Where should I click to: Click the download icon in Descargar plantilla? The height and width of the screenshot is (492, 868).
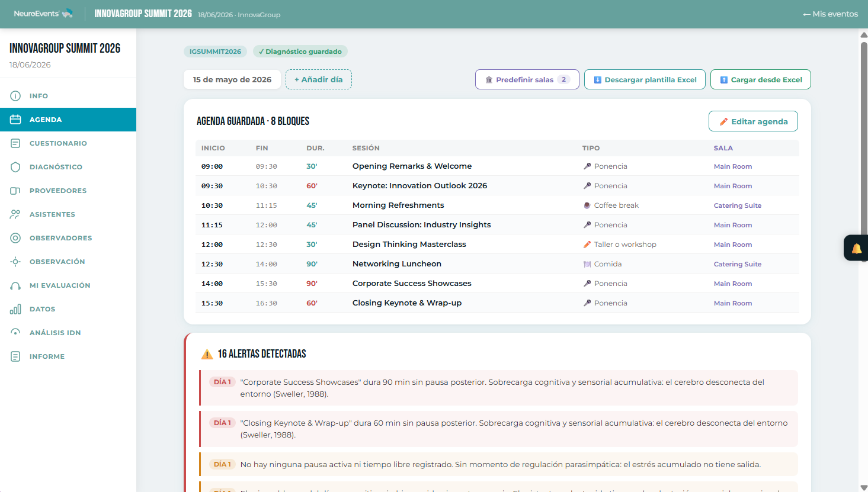point(598,80)
